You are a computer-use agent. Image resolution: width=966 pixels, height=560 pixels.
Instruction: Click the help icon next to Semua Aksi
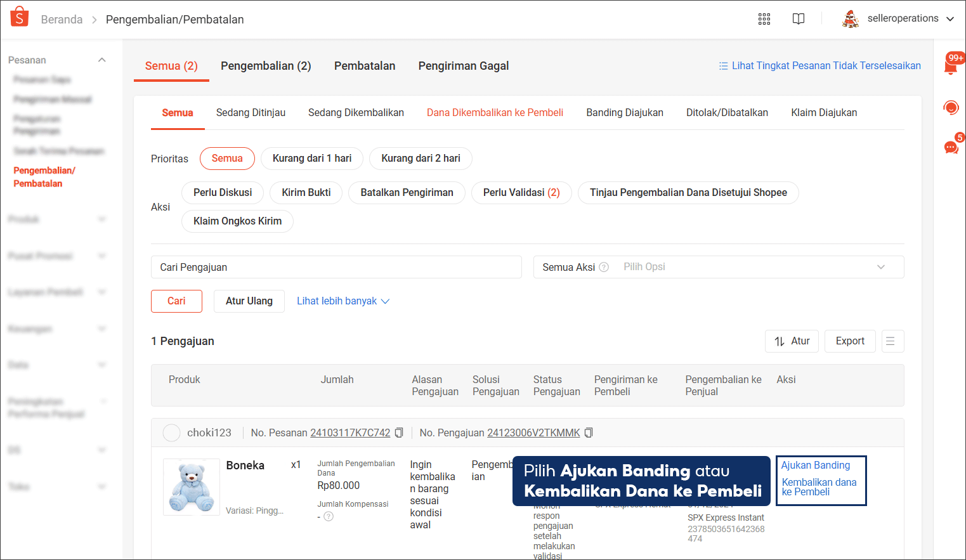coord(604,267)
